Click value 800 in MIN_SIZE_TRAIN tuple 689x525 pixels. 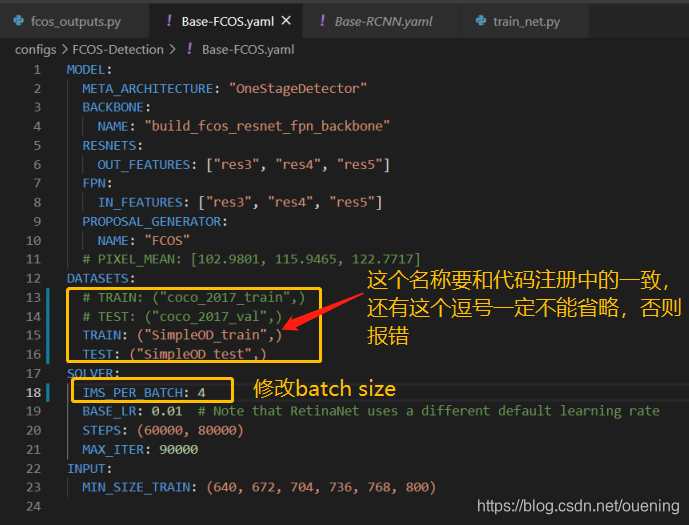pos(417,487)
